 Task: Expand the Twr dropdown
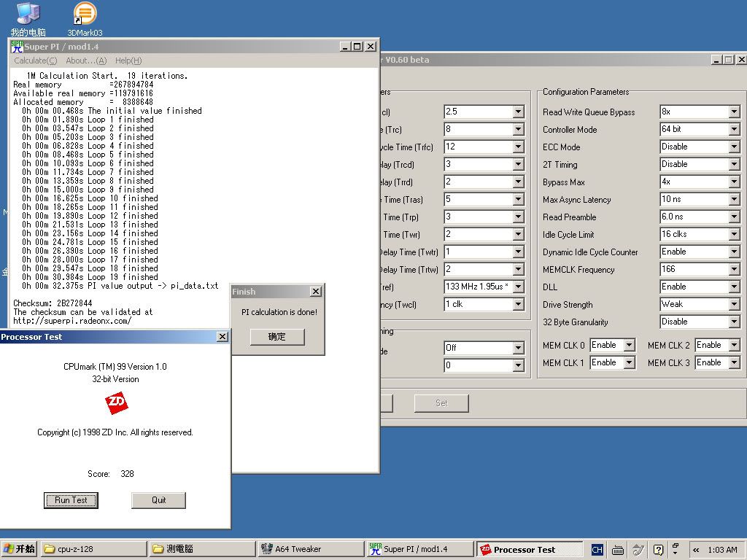tap(519, 234)
